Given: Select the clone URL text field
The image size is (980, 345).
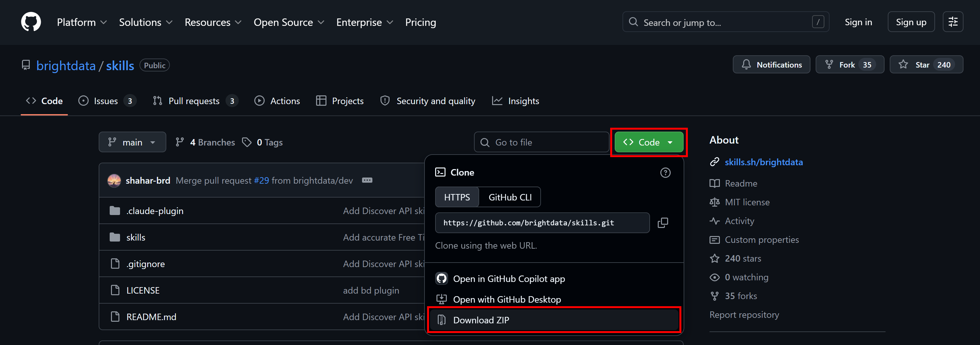Looking at the screenshot, I should tap(542, 223).
